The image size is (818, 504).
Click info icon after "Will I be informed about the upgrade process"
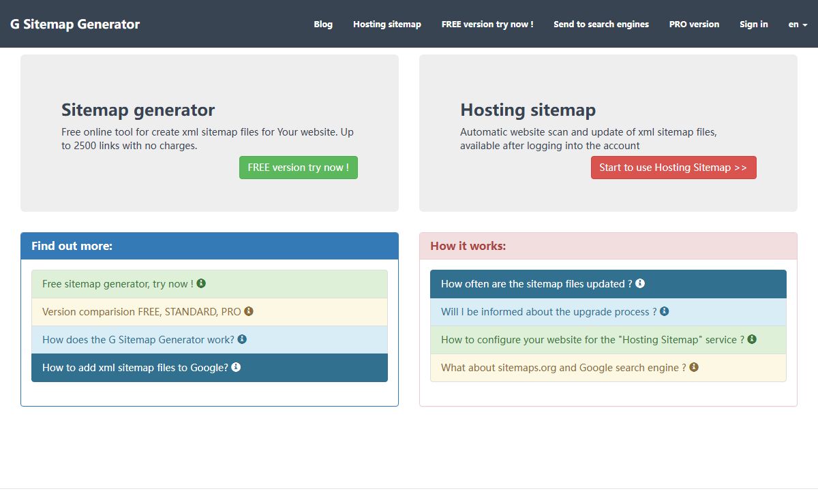(x=665, y=311)
